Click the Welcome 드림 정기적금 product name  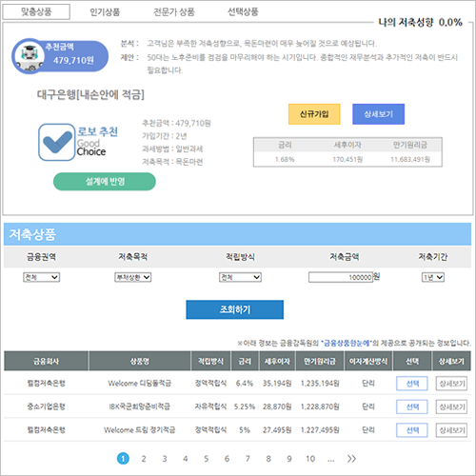[x=140, y=430]
